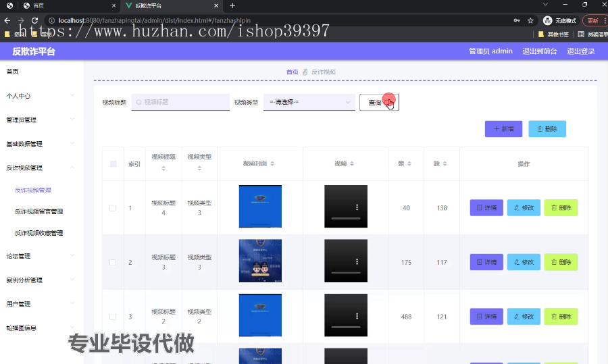Select 反诈视频留言管理 submenu item
608x364 pixels.
39,211
